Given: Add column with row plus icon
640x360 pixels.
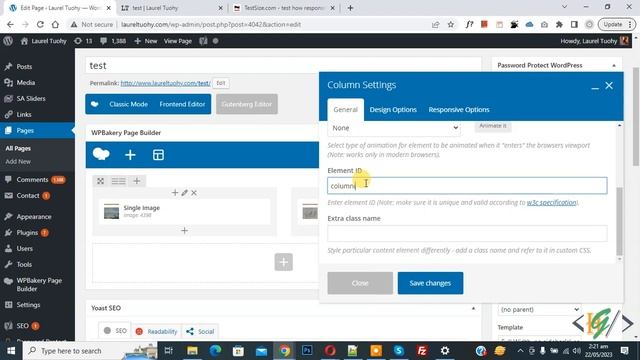Looking at the screenshot, I should 137,181.
